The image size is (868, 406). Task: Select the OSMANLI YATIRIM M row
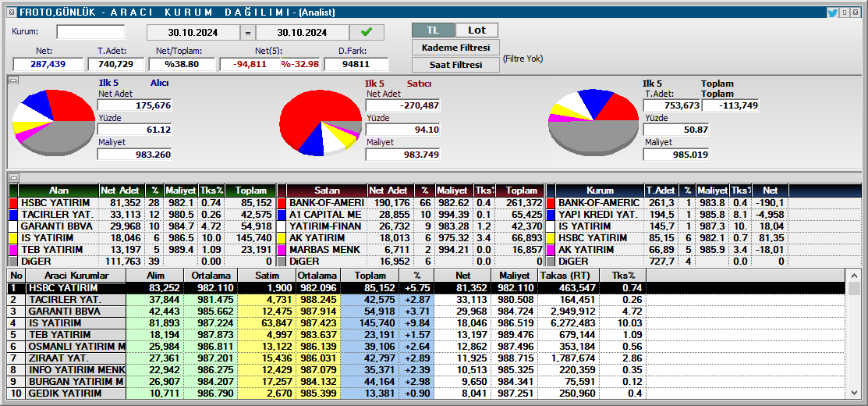click(427, 347)
